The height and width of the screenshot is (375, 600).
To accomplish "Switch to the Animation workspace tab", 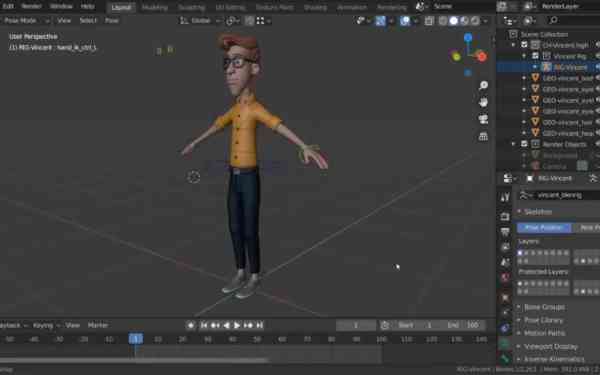I will tap(352, 7).
